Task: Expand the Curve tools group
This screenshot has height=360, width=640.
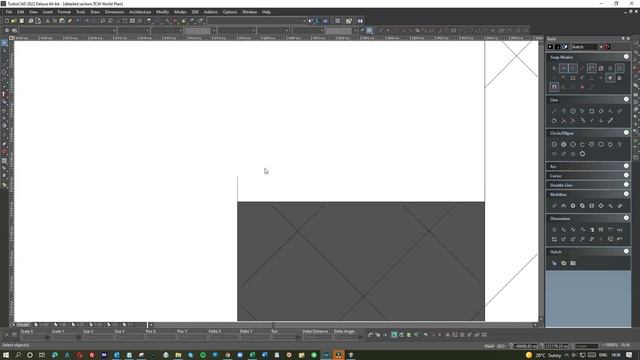Action: coord(626,175)
